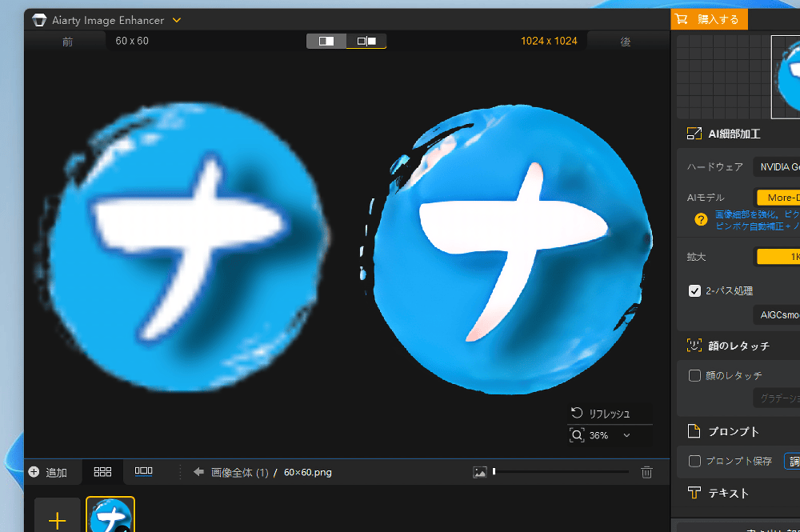
Task: Click the 60×60.png file name
Action: click(308, 472)
